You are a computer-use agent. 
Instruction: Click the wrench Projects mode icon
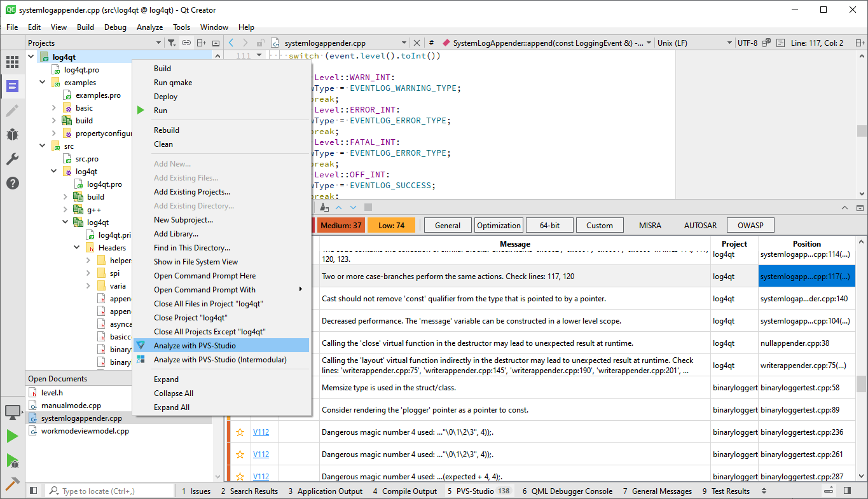tap(11, 159)
